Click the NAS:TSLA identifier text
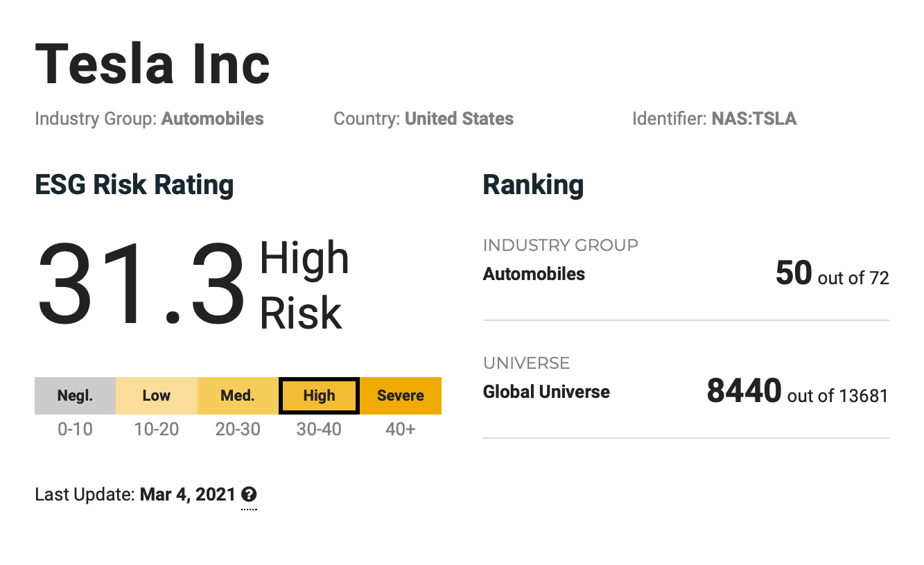The image size is (924, 565). pyautogui.click(x=753, y=119)
